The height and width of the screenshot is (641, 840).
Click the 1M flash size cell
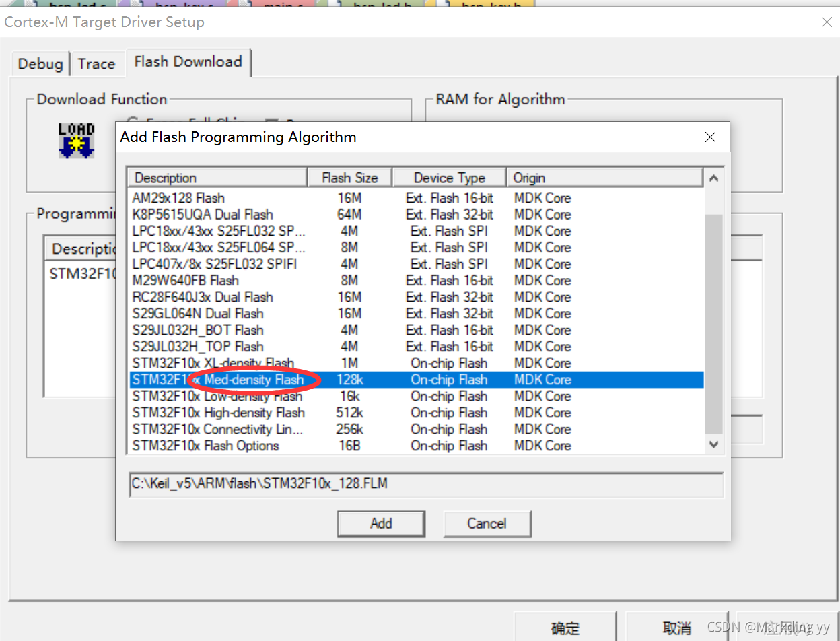(x=349, y=363)
